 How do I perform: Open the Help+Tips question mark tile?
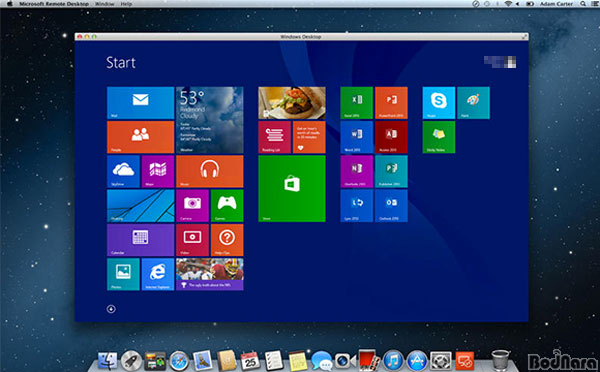click(x=227, y=240)
